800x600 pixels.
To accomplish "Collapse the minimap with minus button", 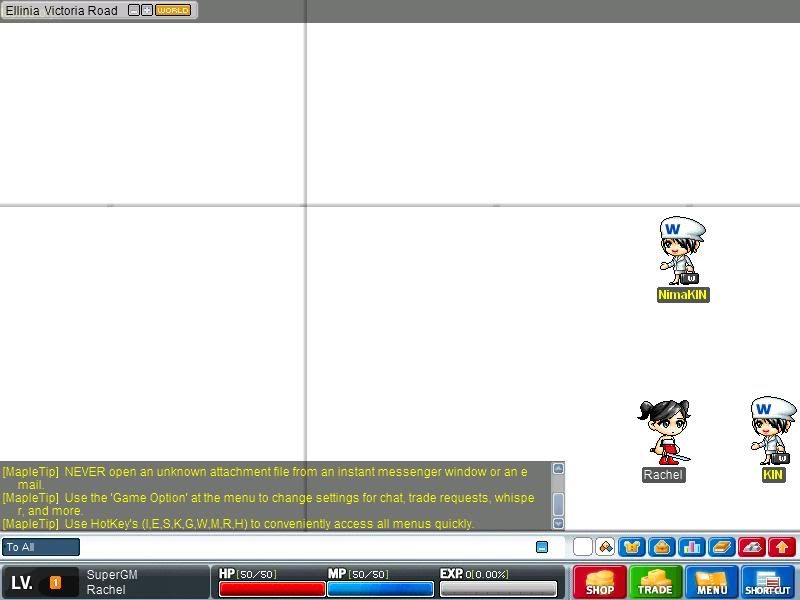I will (134, 10).
